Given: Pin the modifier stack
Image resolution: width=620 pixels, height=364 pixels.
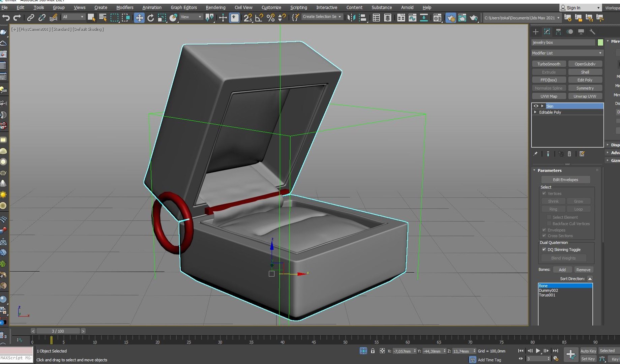Looking at the screenshot, I should point(535,154).
